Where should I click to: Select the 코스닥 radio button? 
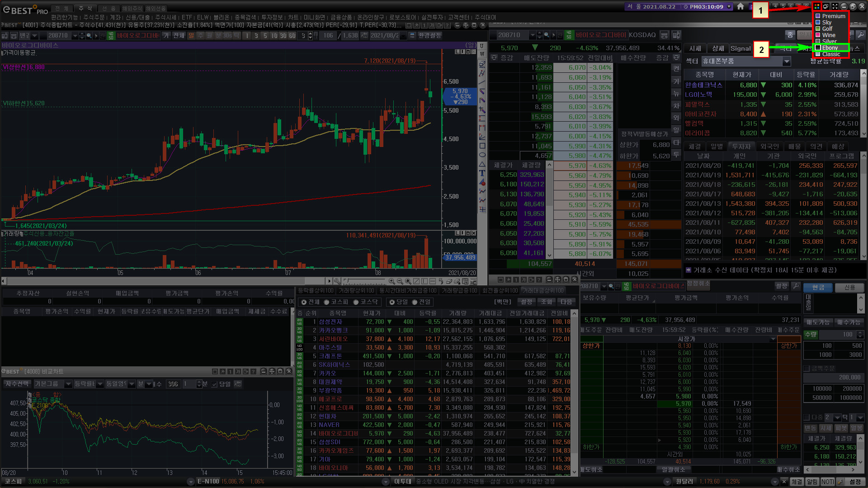coord(356,302)
